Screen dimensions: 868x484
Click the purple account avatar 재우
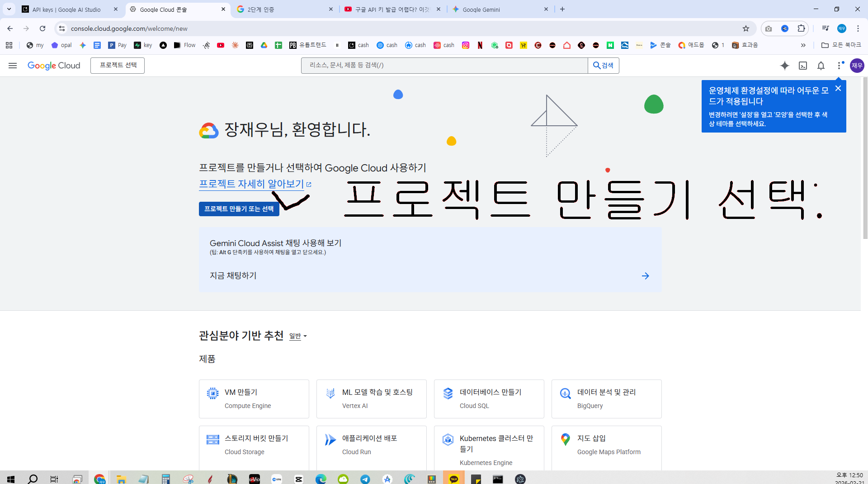(857, 66)
